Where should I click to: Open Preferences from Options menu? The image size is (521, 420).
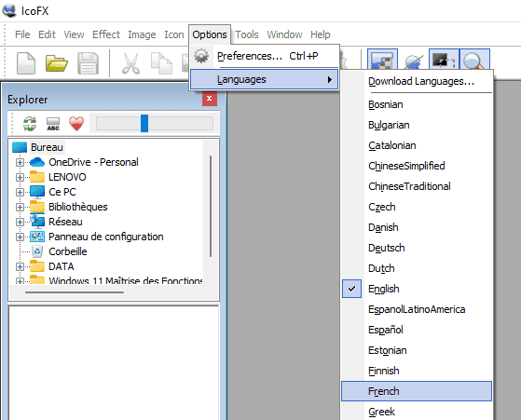(x=265, y=56)
